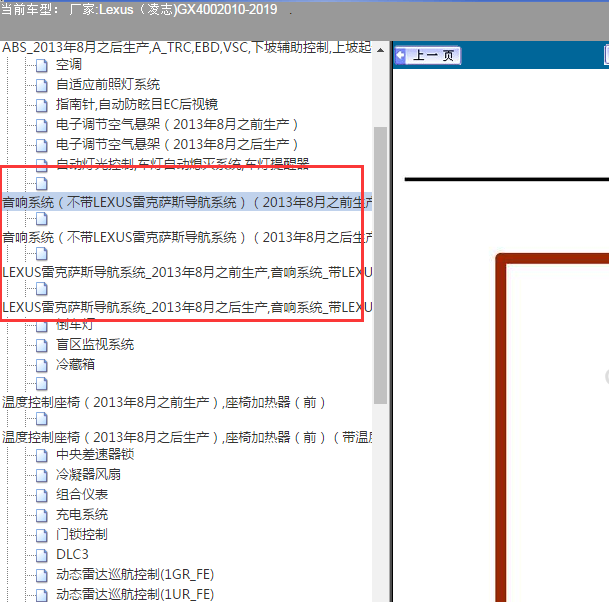Select the 冷藏箱 tree item
The height and width of the screenshot is (602, 609).
pyautogui.click(x=75, y=364)
